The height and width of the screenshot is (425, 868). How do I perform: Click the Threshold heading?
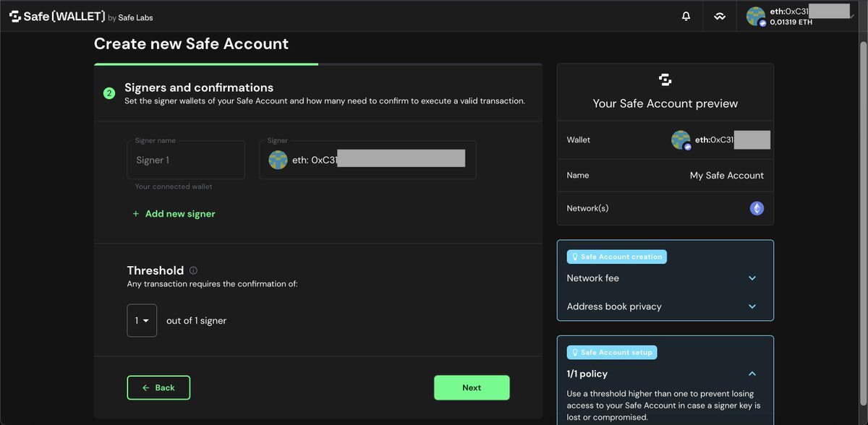point(156,270)
